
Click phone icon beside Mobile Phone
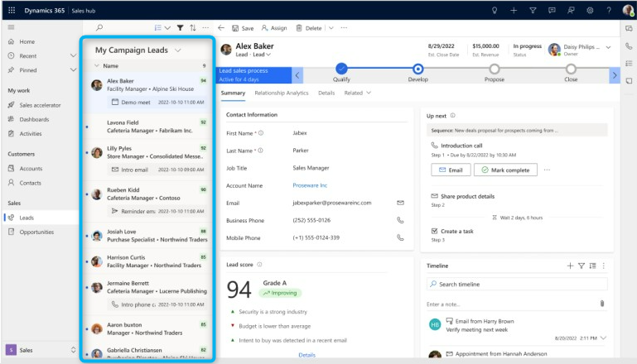point(400,237)
